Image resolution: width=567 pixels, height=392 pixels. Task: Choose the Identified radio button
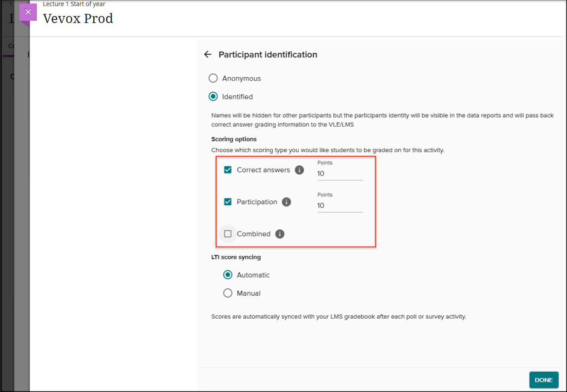point(213,97)
